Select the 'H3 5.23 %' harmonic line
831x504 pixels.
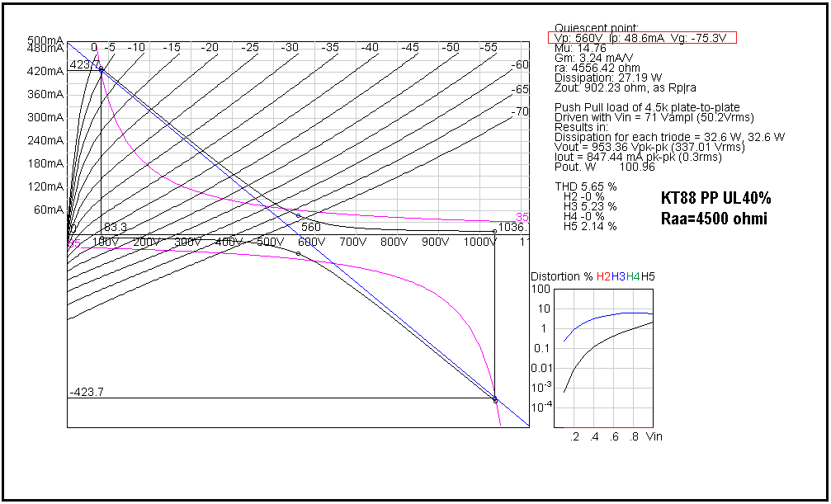tap(590, 207)
